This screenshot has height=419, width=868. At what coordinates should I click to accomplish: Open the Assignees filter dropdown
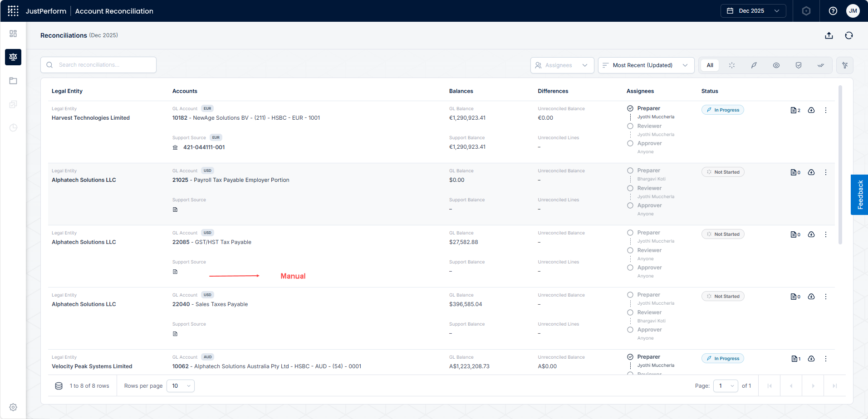click(x=562, y=65)
